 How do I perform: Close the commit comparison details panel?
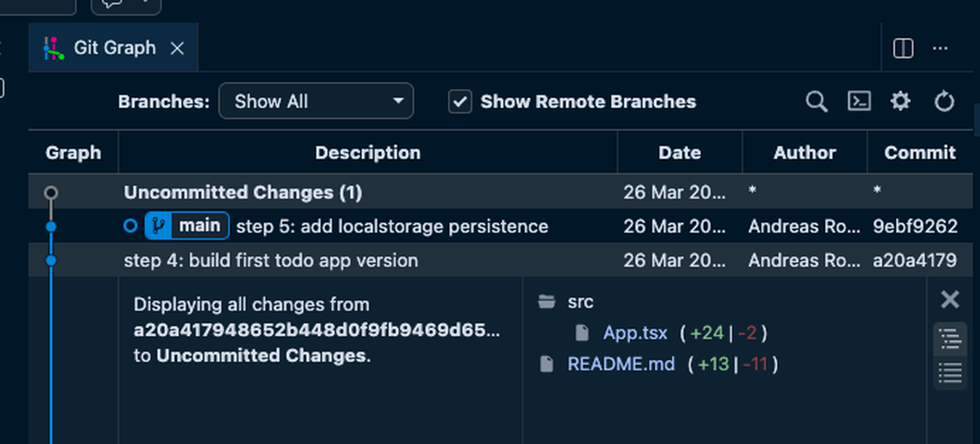950,299
